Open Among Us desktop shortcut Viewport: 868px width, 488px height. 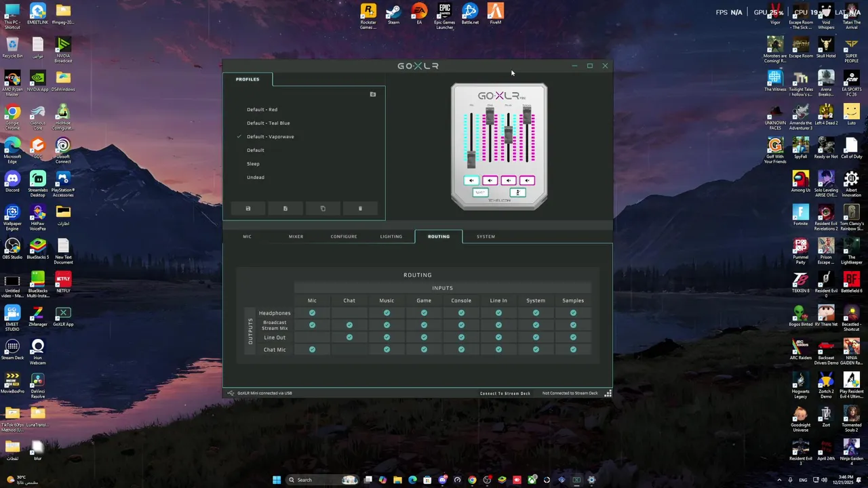(801, 182)
